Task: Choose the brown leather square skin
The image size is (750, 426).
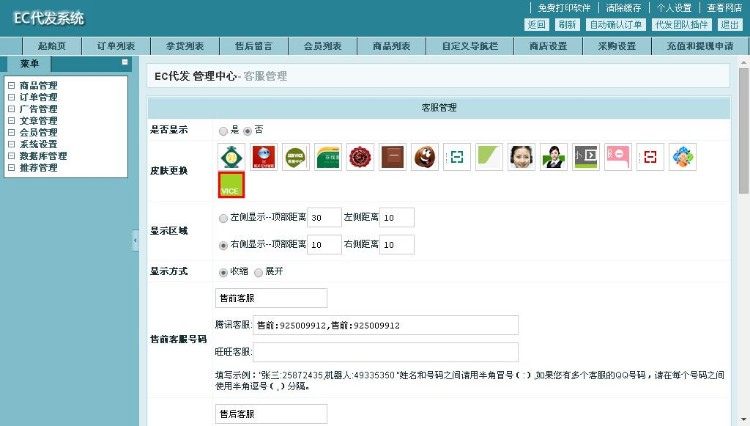Action: [x=393, y=157]
